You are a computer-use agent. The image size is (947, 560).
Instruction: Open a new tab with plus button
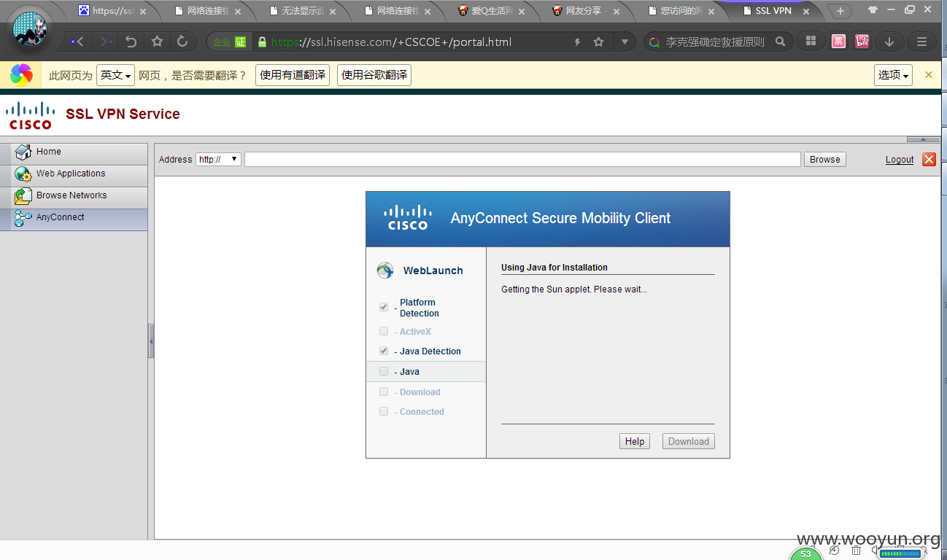840,11
